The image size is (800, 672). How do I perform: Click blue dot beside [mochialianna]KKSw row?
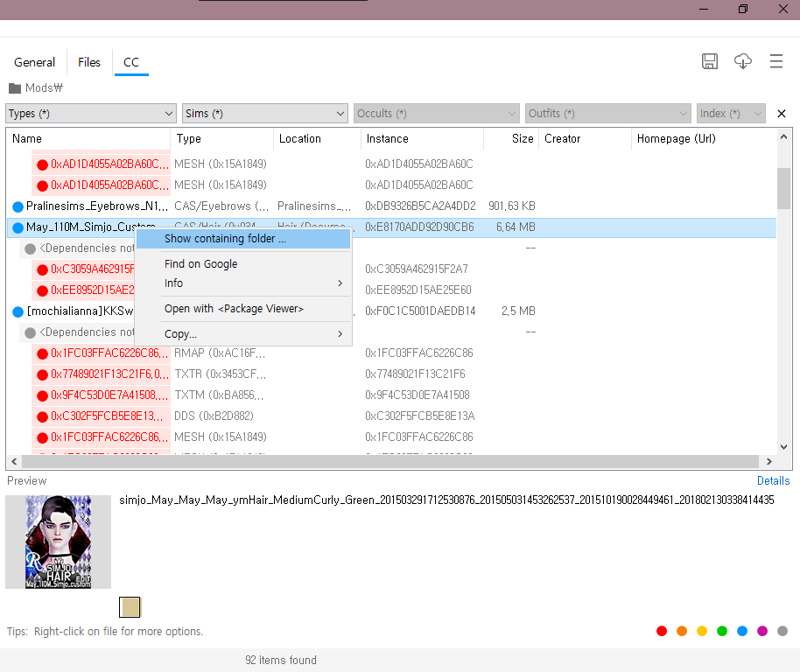18,311
